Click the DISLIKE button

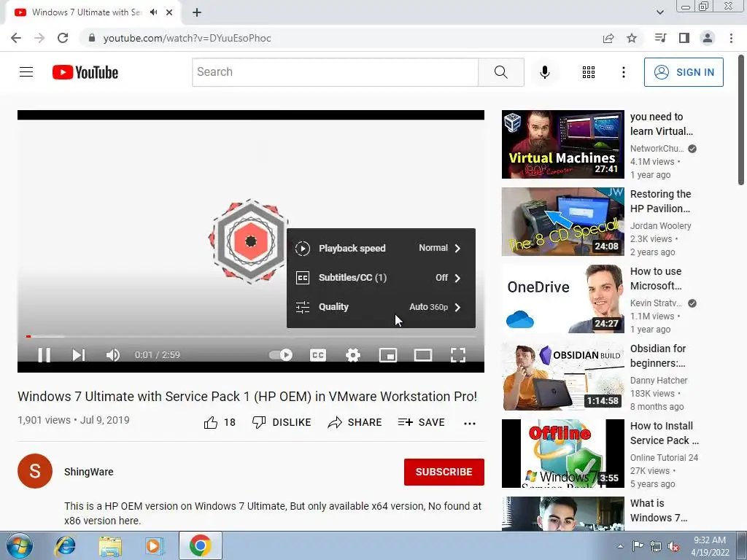282,422
